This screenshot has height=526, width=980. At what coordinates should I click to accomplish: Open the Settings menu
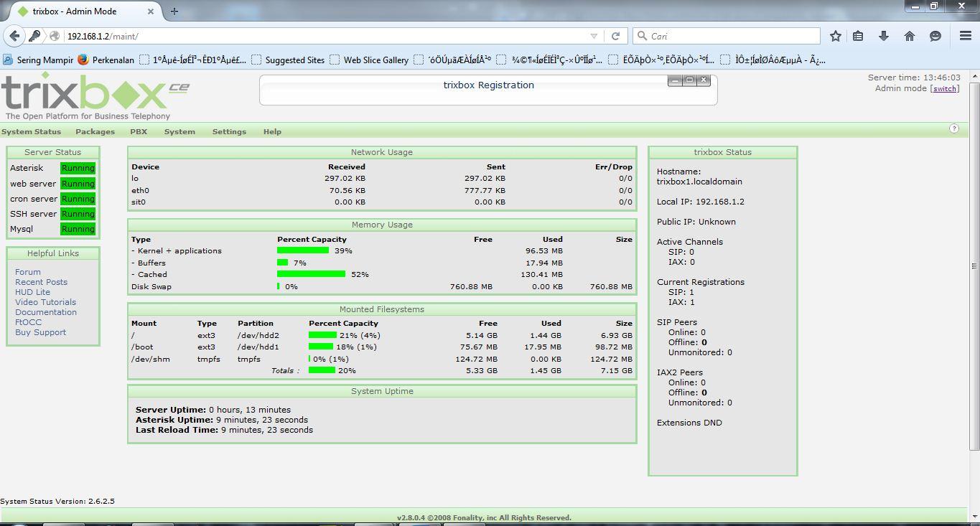229,131
